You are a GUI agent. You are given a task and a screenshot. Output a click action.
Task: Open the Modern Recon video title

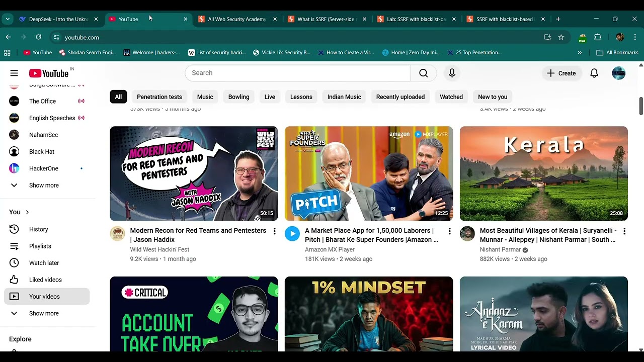[198, 235]
